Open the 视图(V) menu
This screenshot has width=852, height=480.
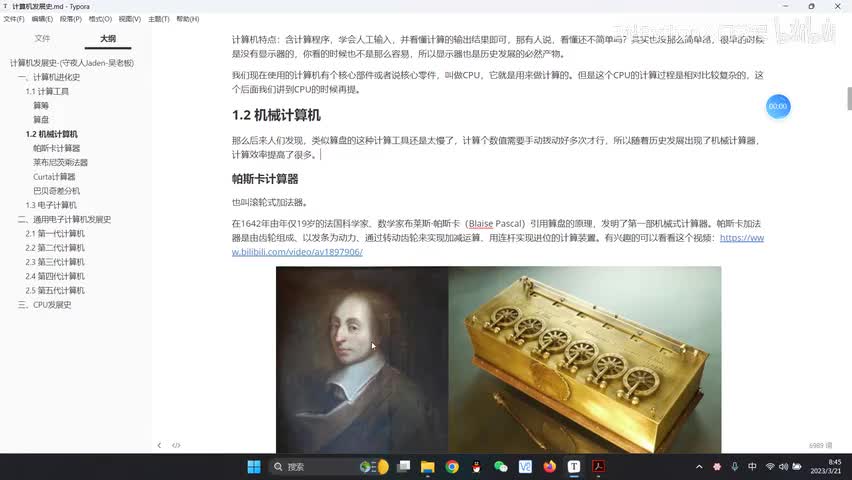[x=130, y=19]
